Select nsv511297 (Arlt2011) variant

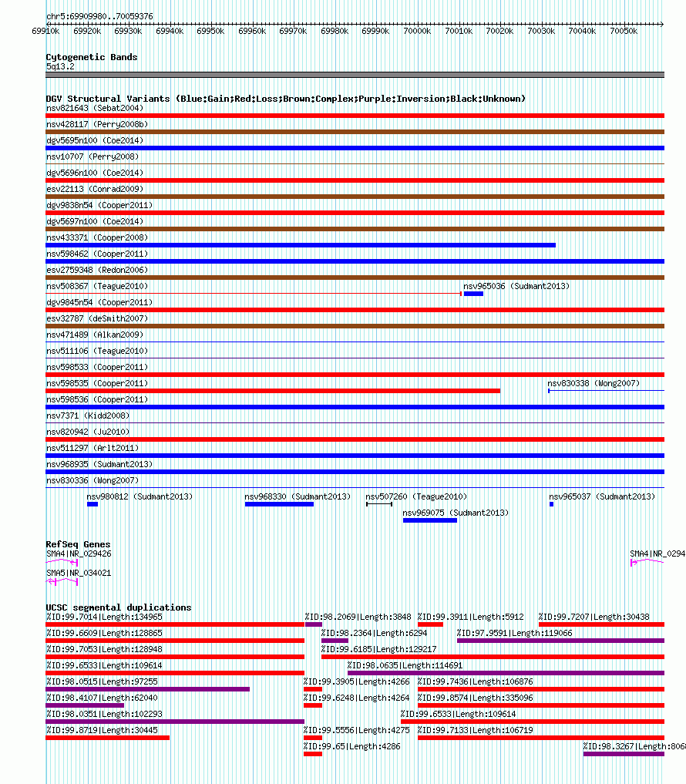(x=92, y=448)
